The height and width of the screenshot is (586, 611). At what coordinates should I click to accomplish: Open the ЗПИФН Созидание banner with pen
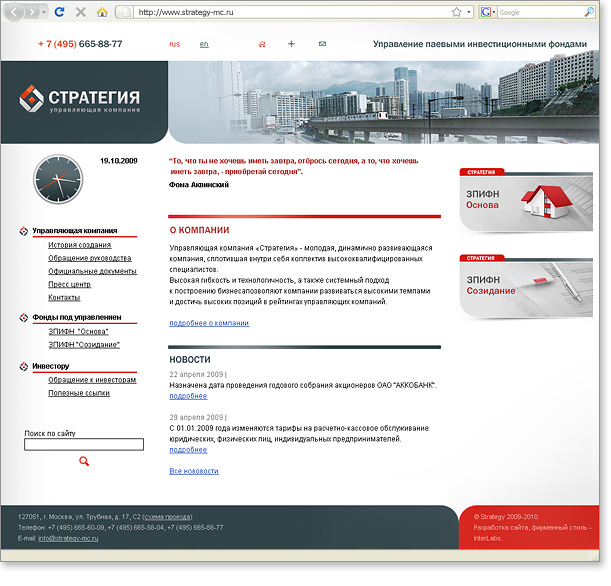[x=526, y=287]
